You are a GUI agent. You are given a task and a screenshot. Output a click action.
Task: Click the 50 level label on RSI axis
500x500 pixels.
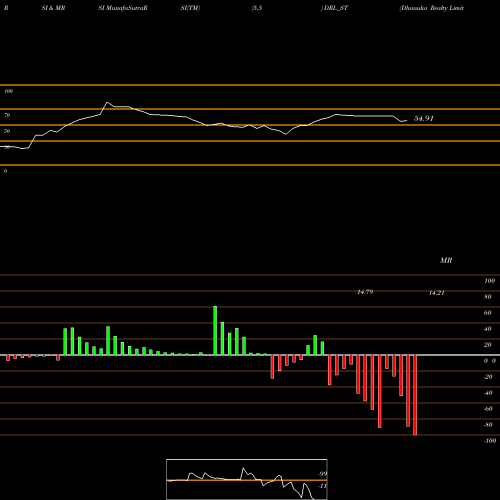click(7, 131)
